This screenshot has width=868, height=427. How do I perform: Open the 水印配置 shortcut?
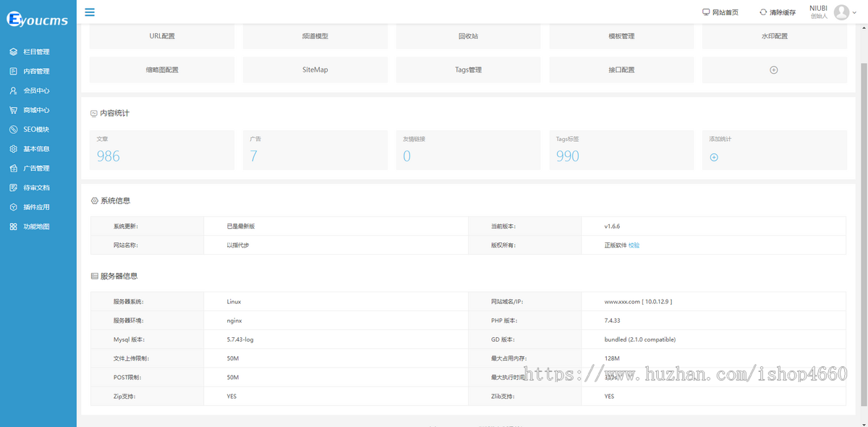[775, 36]
